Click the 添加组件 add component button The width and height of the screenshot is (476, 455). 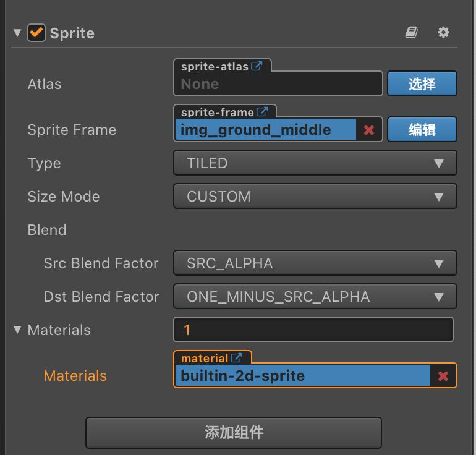(x=234, y=432)
